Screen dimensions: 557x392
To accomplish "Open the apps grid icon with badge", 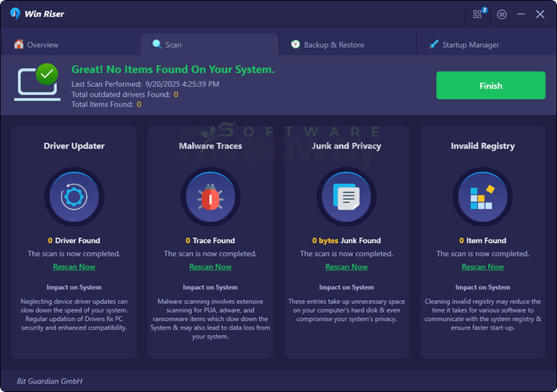I will [480, 13].
